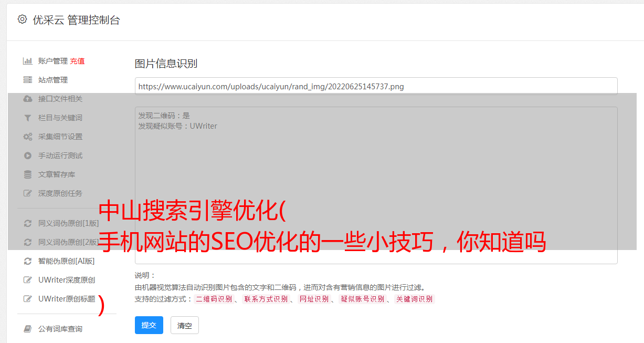The height and width of the screenshot is (343, 644).
Task: Click the play icon for 手动运行测试
Action: (x=28, y=155)
